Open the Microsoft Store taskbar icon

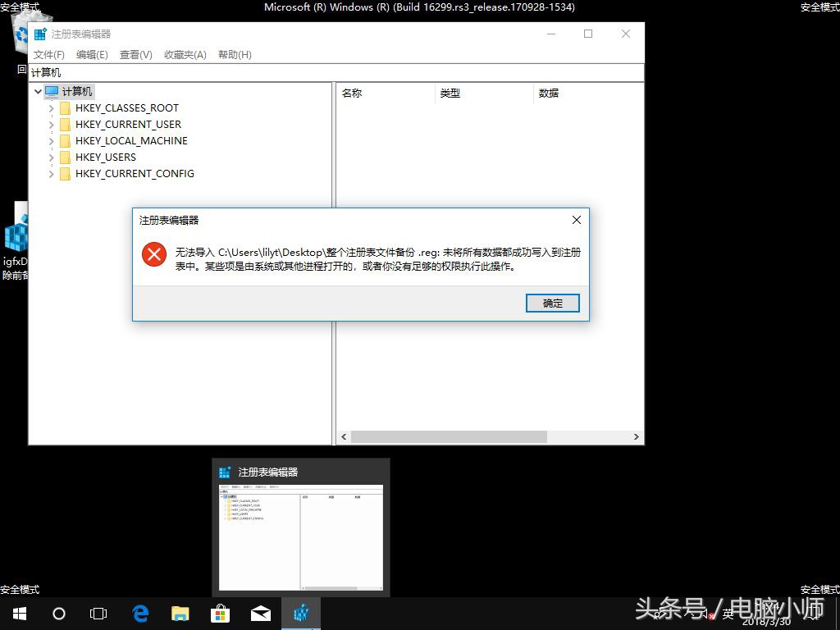coord(220,613)
